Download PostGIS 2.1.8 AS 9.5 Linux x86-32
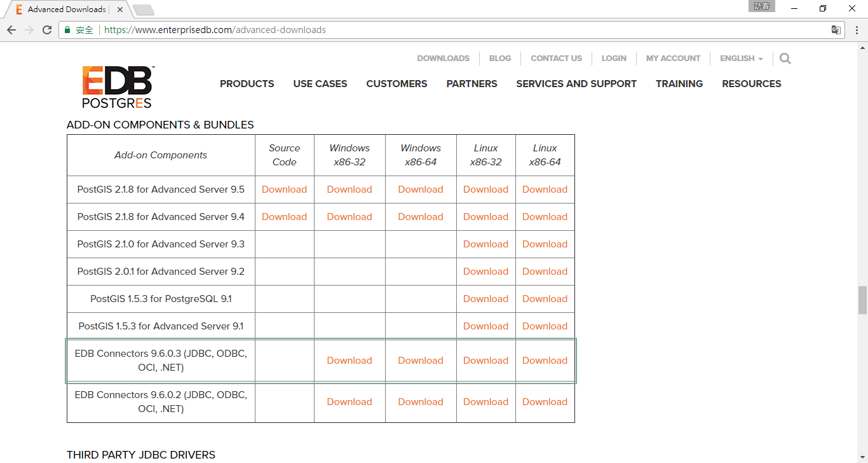This screenshot has height=463, width=868. point(485,190)
